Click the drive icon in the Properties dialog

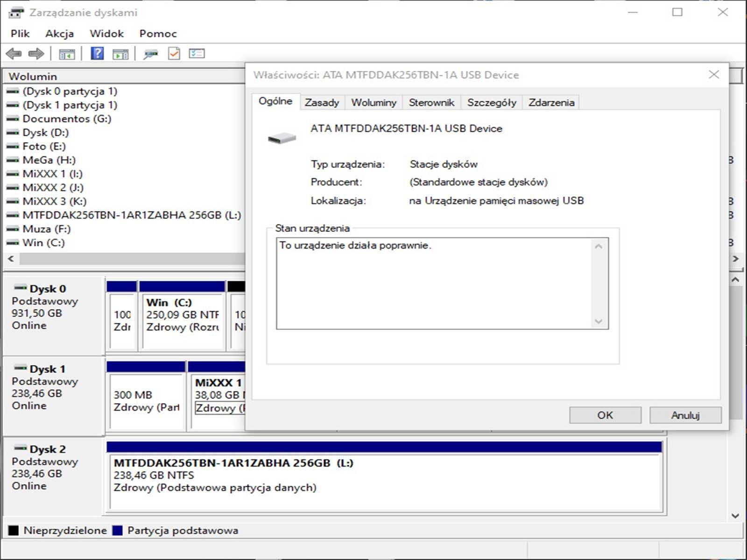[282, 138]
